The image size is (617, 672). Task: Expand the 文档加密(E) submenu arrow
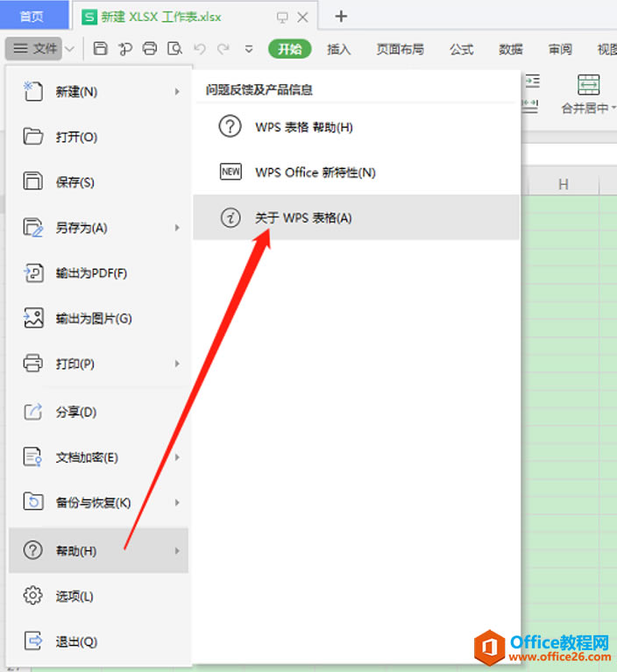177,457
